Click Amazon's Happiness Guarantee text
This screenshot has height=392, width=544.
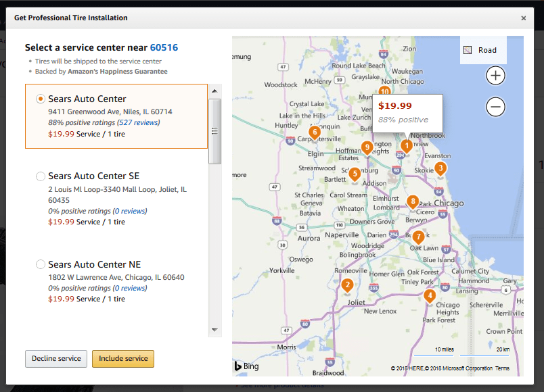[x=118, y=72]
